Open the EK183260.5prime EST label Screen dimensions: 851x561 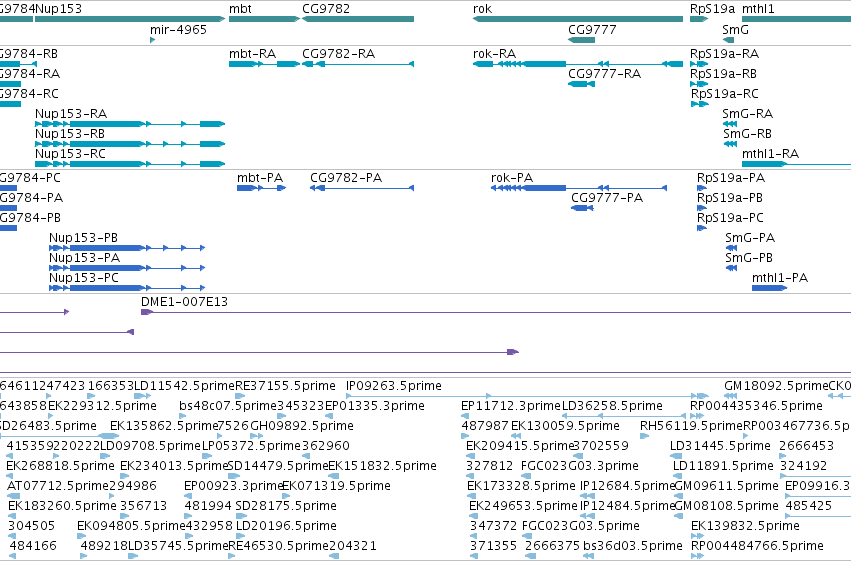click(62, 507)
